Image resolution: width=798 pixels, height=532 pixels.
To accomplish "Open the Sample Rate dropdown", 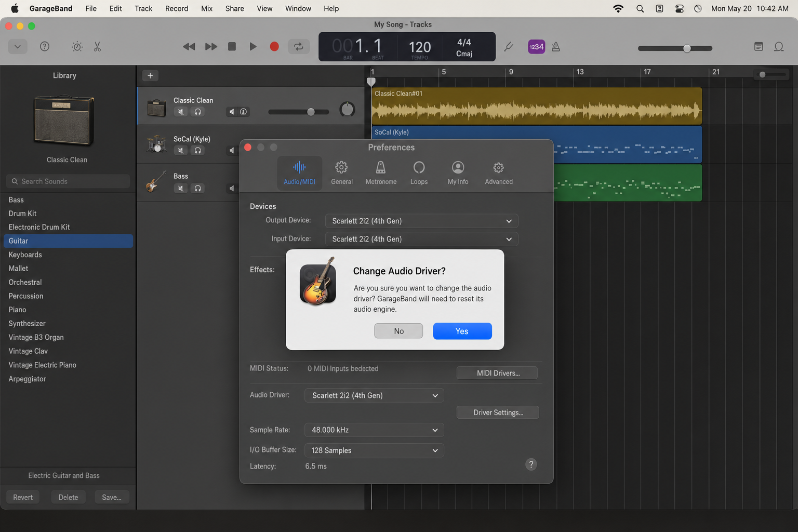I will (374, 430).
